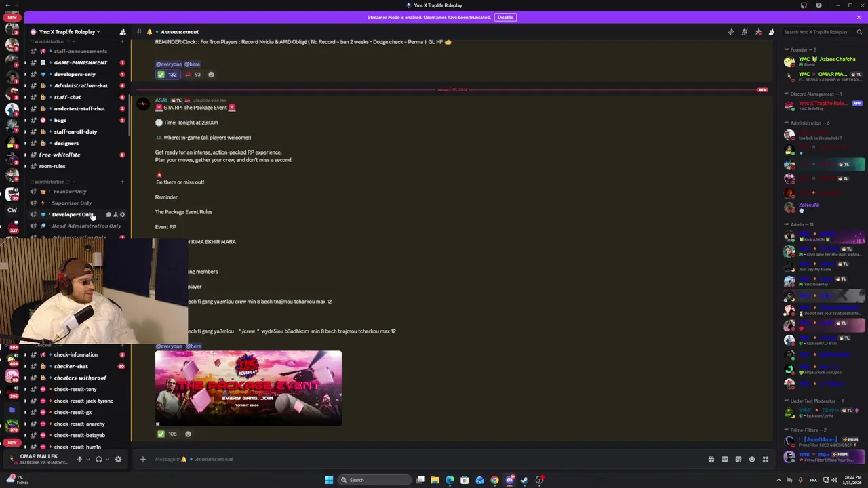Image resolution: width=868 pixels, height=488 pixels.
Task: Select the bugs channel
Action: [60, 120]
